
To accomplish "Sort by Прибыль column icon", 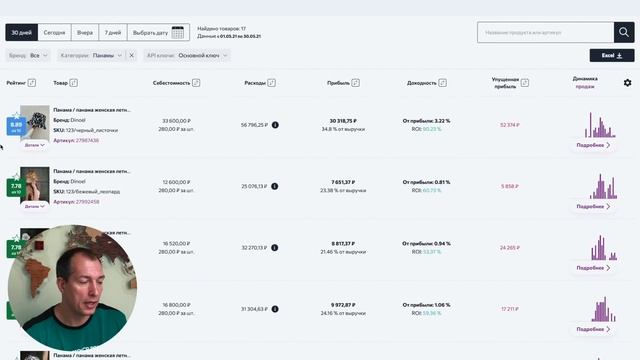I will (x=356, y=83).
